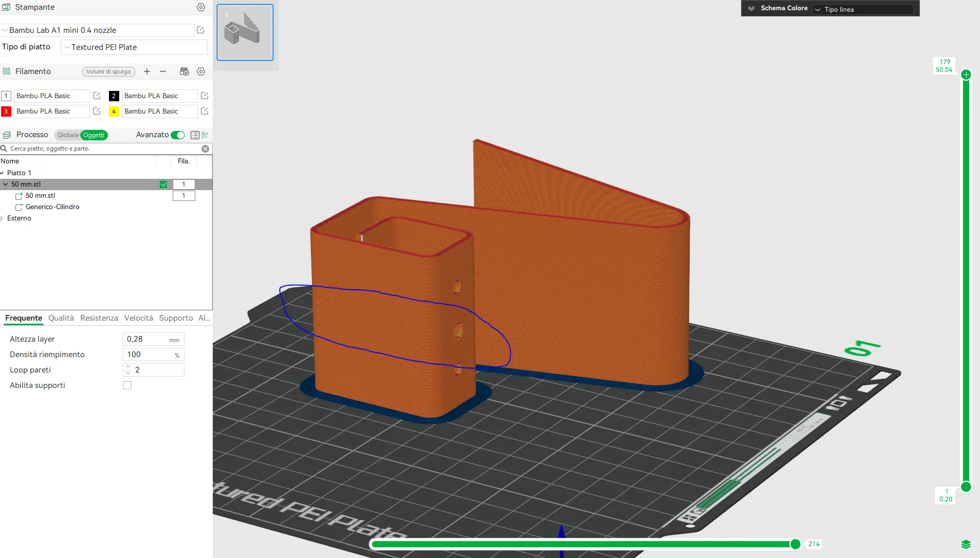Image resolution: width=980 pixels, height=558 pixels.
Task: Decrease Loop pareti with down arrow
Action: (x=128, y=373)
